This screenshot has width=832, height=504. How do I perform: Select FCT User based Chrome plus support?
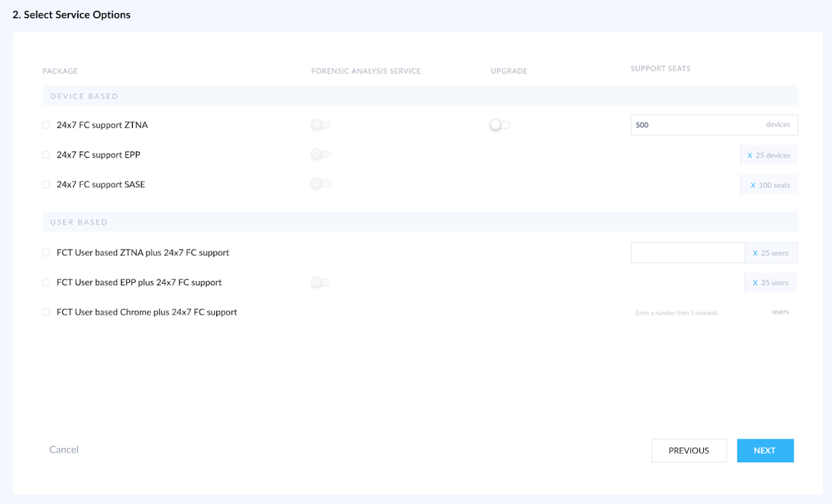(x=45, y=312)
